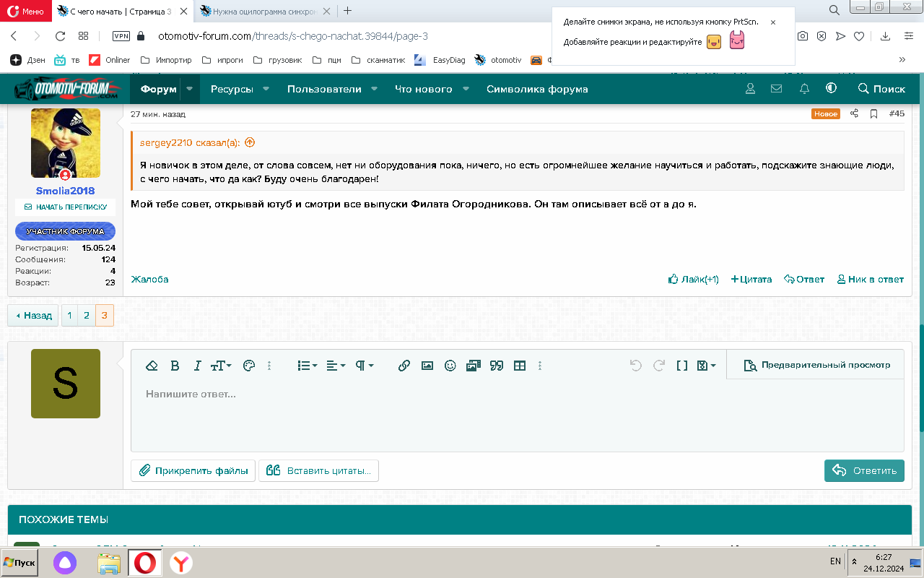
Task: Toggle bold text formatting in editor
Action: (175, 366)
